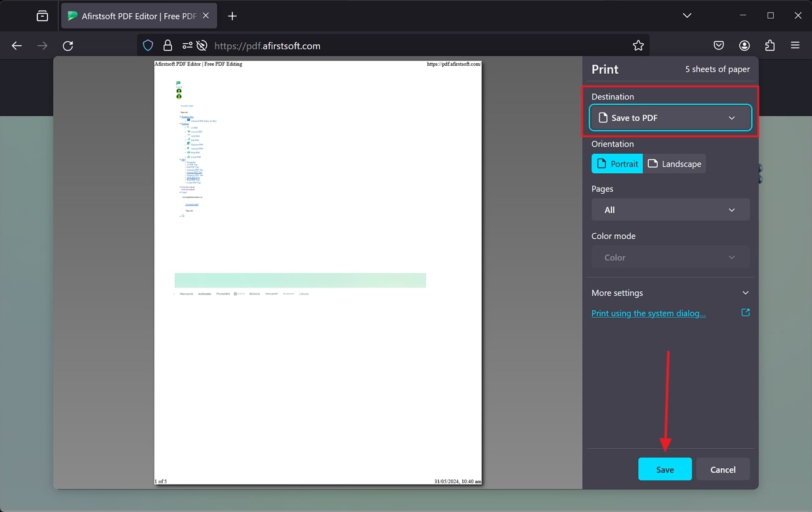Click the Print dialog heading
This screenshot has width=812, height=512.
pyautogui.click(x=605, y=69)
